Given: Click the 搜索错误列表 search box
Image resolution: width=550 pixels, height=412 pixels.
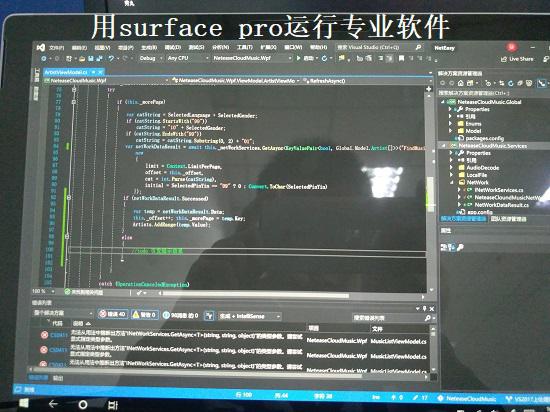Looking at the screenshot, I should [x=394, y=318].
